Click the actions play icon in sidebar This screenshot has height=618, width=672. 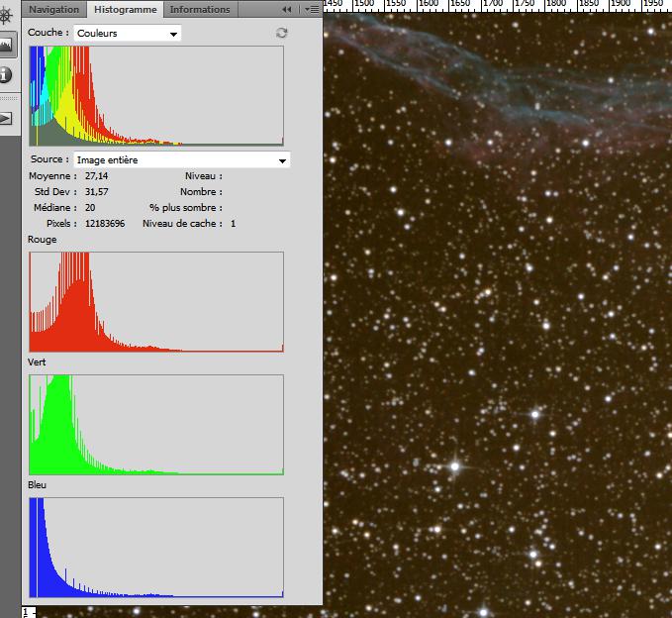(x=6, y=119)
